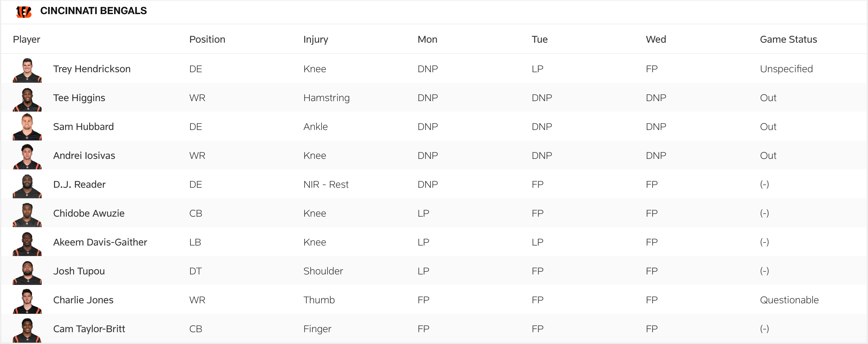Click the Position column header

[x=207, y=39]
